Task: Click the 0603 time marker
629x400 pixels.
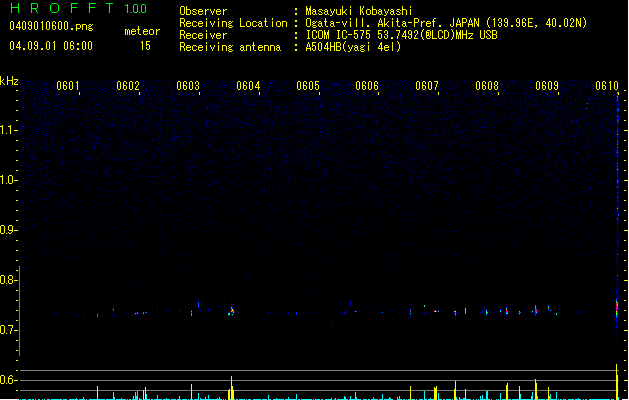Action: [188, 86]
